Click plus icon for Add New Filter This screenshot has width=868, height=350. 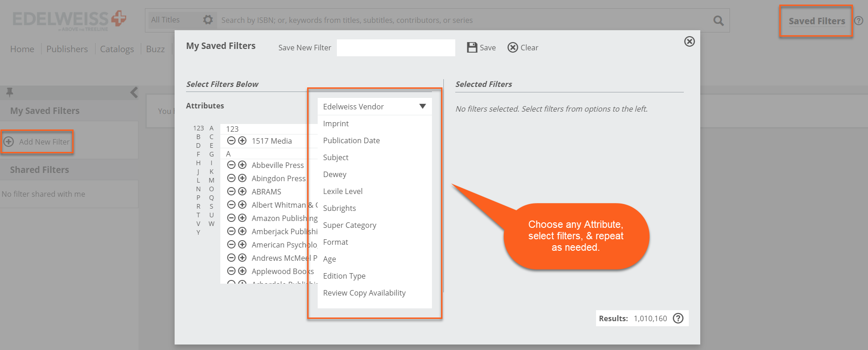(x=9, y=142)
